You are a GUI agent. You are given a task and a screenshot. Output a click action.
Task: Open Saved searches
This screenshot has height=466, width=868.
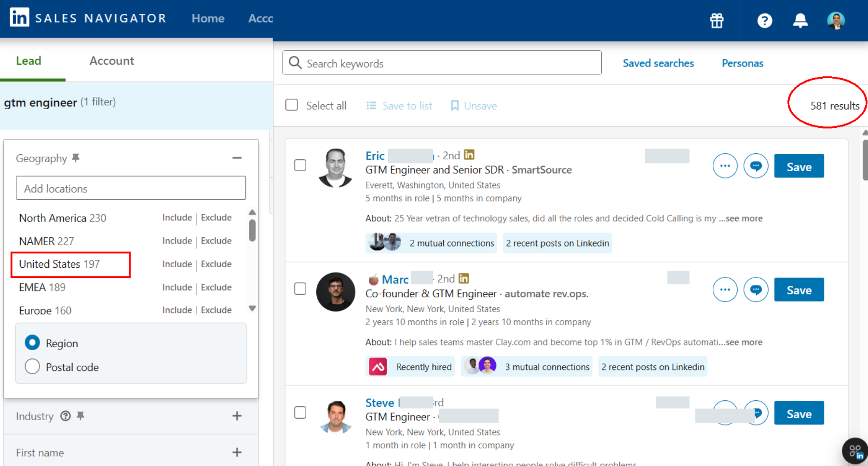coord(658,63)
